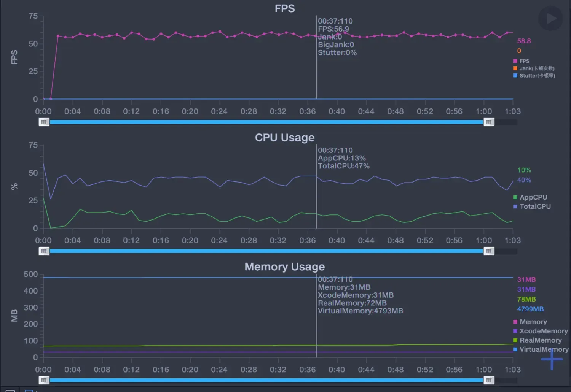The height and width of the screenshot is (392, 571).
Task: Hide the AppCPU series via legend
Action: click(x=530, y=197)
